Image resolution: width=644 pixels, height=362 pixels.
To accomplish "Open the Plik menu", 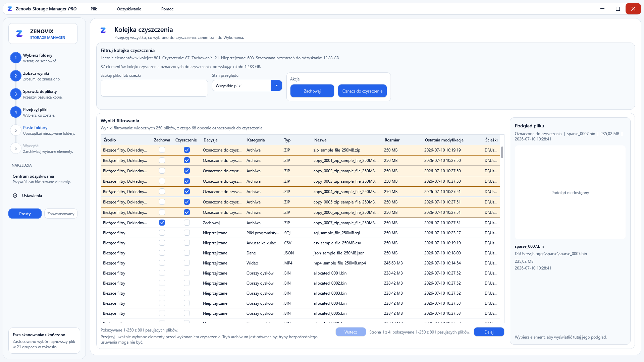I will click(94, 9).
